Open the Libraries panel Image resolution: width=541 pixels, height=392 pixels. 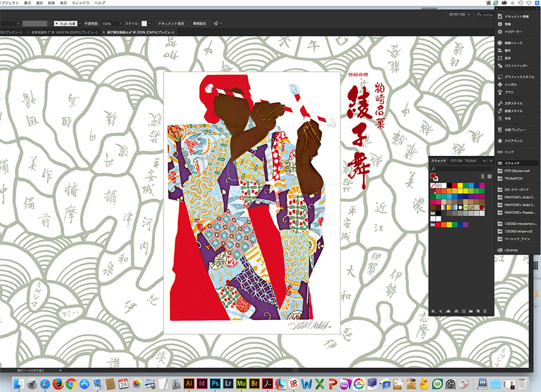click(x=500, y=250)
